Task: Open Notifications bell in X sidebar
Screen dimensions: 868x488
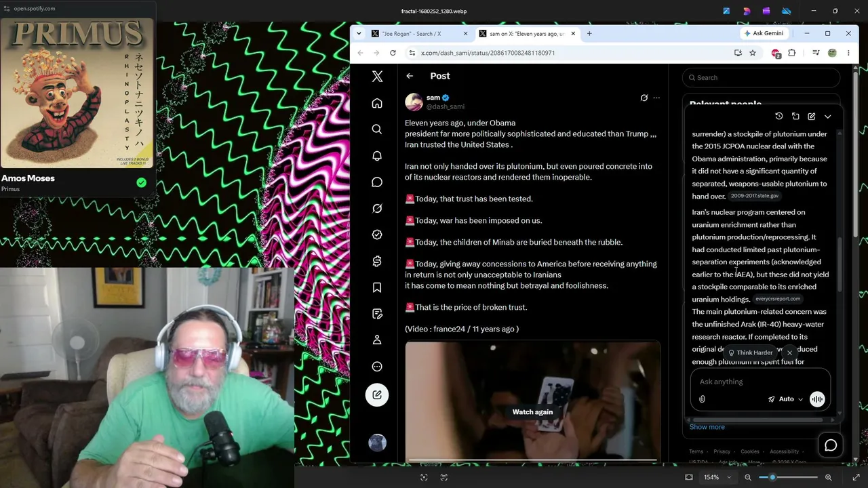Action: tap(377, 156)
